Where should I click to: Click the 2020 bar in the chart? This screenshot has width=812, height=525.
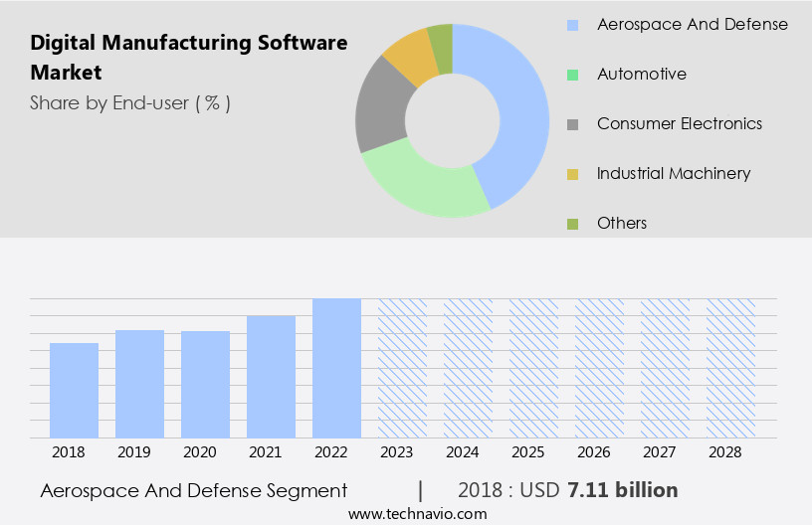[205, 384]
